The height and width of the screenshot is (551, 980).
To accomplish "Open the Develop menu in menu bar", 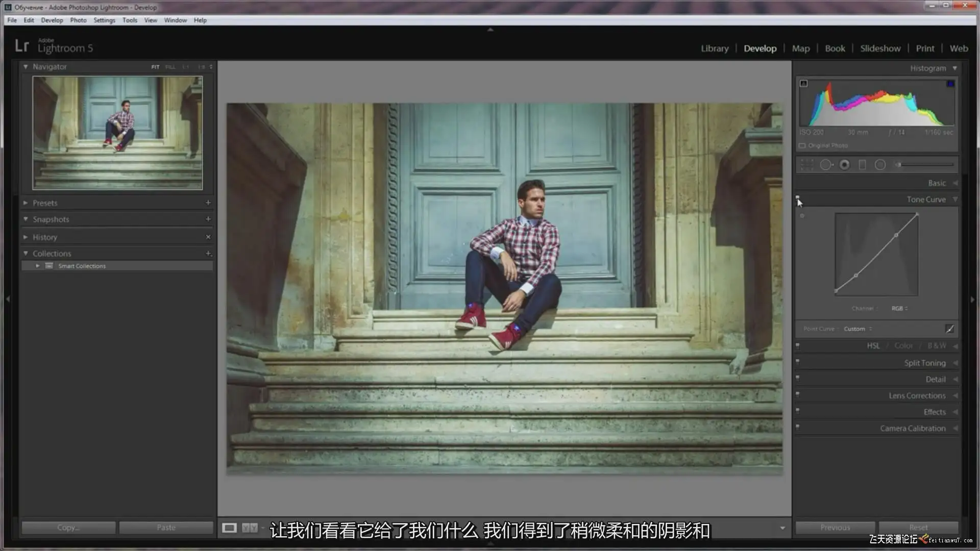I will coord(52,20).
